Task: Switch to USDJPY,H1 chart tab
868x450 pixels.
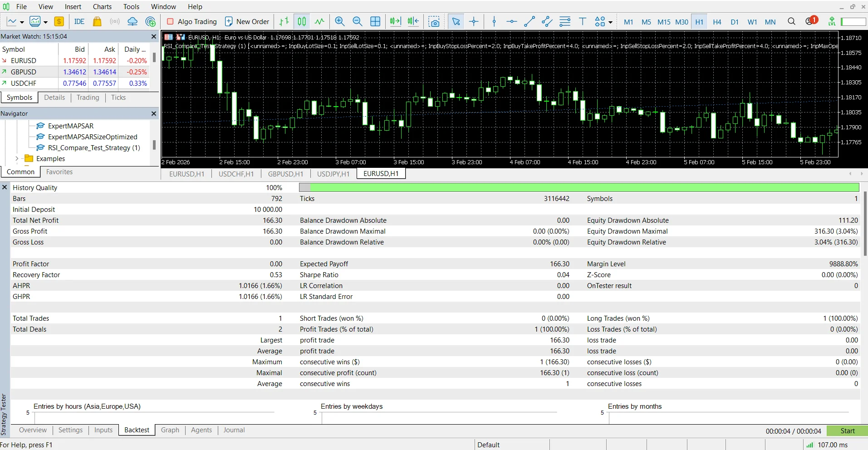Action: [333, 174]
